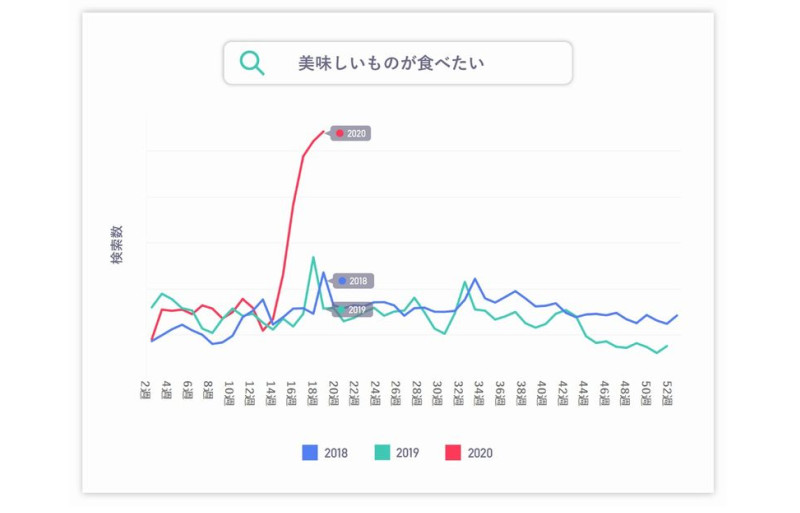The image size is (800, 513).
Task: Click the 34週 x-axis tick label
Action: click(x=479, y=390)
